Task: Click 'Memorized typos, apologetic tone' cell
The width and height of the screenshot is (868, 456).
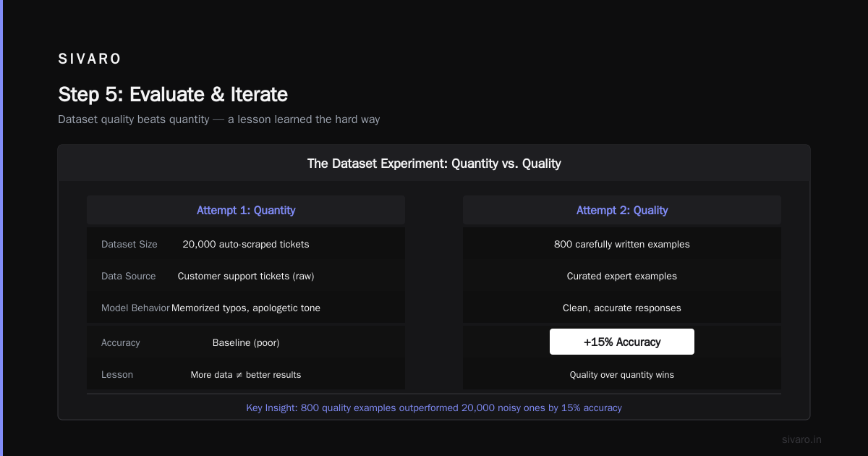Action: tap(246, 308)
